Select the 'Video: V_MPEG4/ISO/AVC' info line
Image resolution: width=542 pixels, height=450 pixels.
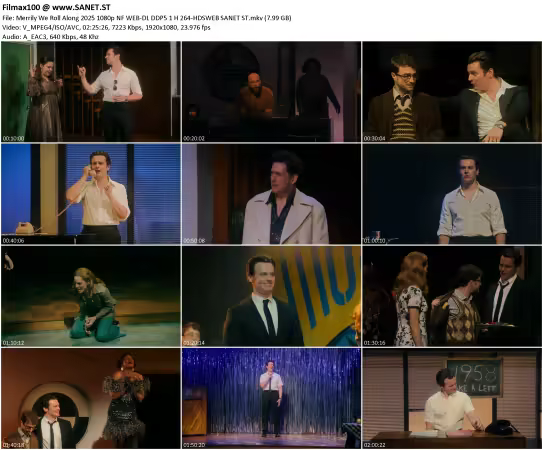106,27
